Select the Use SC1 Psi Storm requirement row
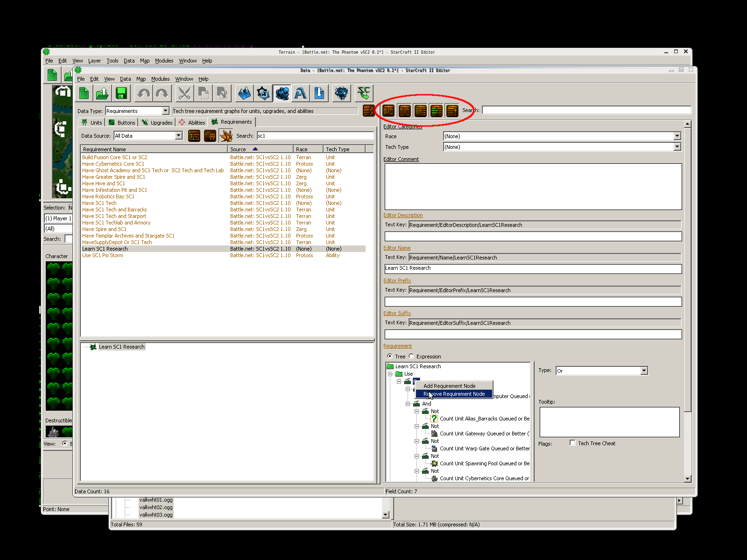747x560 pixels. [103, 255]
